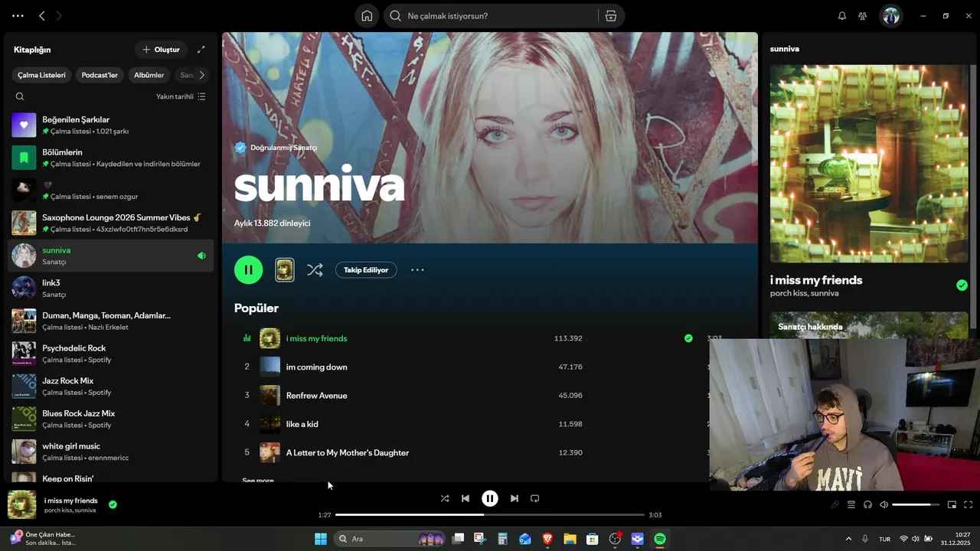Image resolution: width=980 pixels, height=551 pixels.
Task: Expand popular tracks with See more
Action: pos(258,481)
